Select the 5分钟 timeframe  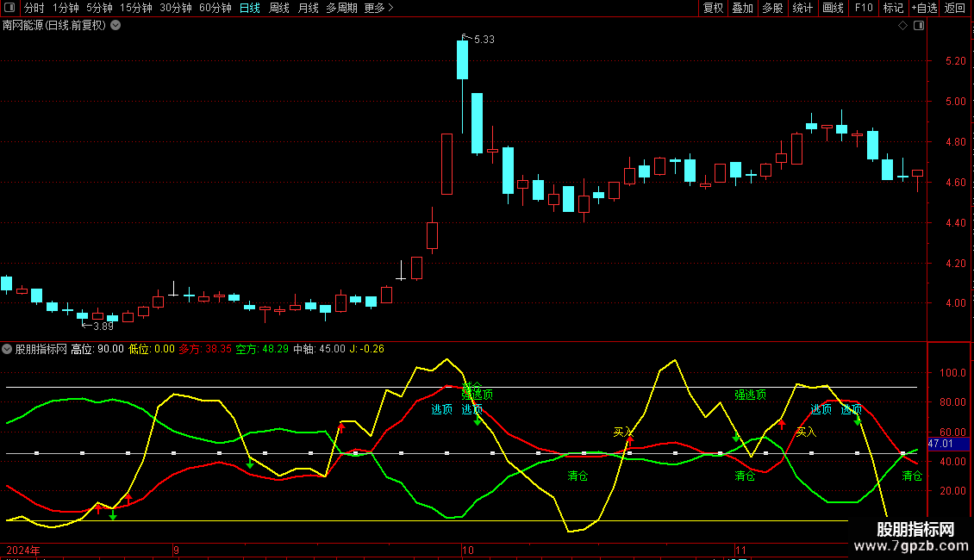pyautogui.click(x=99, y=8)
